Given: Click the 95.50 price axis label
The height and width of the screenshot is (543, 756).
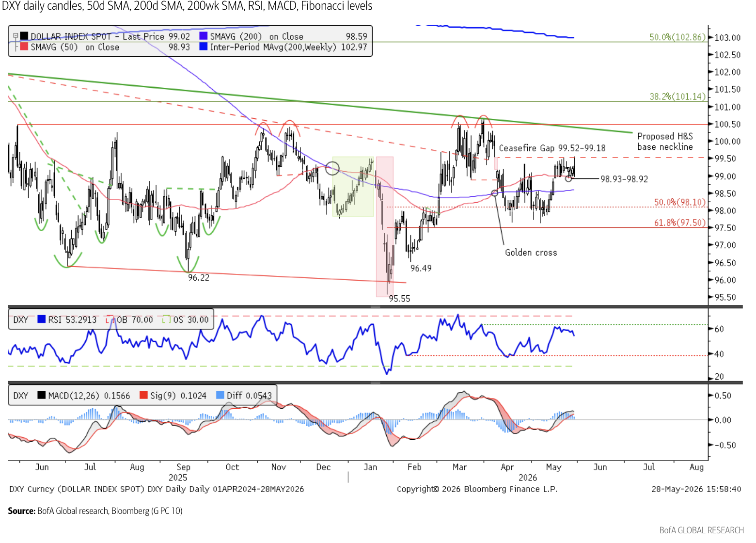Looking at the screenshot, I should tap(725, 298).
